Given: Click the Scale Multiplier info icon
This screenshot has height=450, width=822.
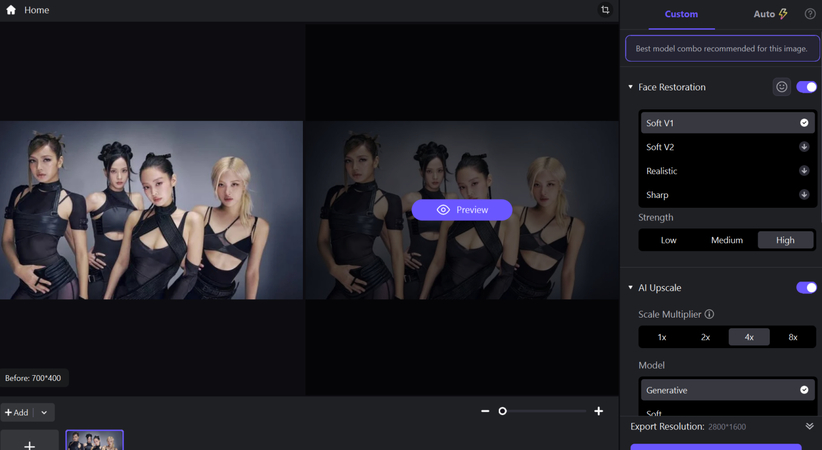Looking at the screenshot, I should coord(709,314).
